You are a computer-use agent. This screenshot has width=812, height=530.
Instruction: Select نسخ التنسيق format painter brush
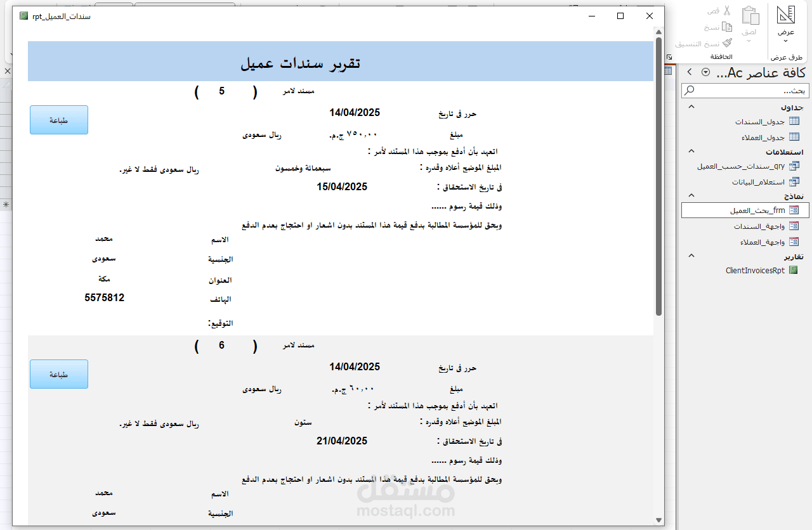[727, 43]
